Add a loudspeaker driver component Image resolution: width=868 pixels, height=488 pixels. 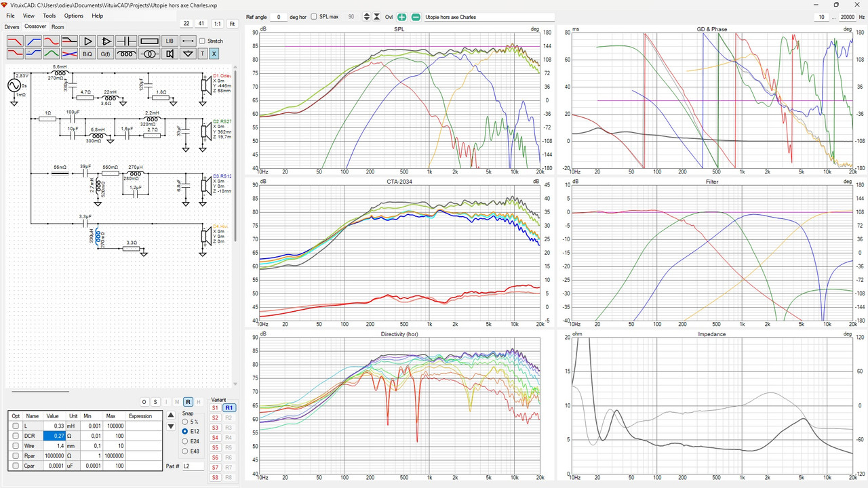tap(170, 54)
